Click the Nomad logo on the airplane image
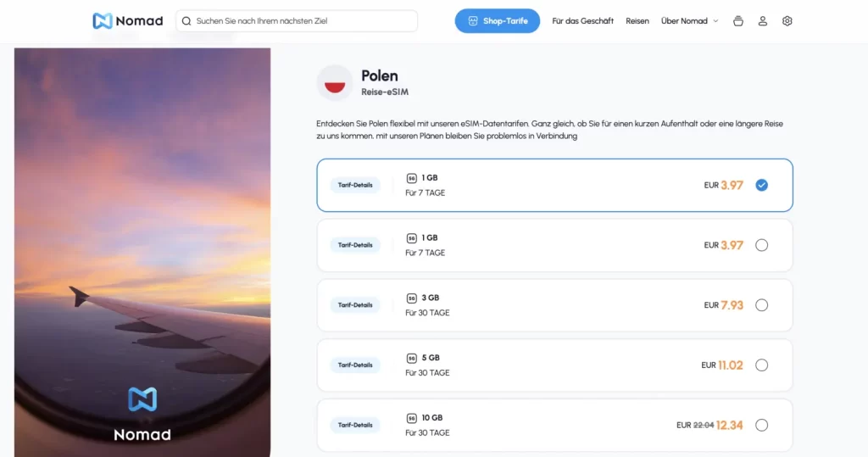Viewport: 868px width, 457px height. coord(142,414)
